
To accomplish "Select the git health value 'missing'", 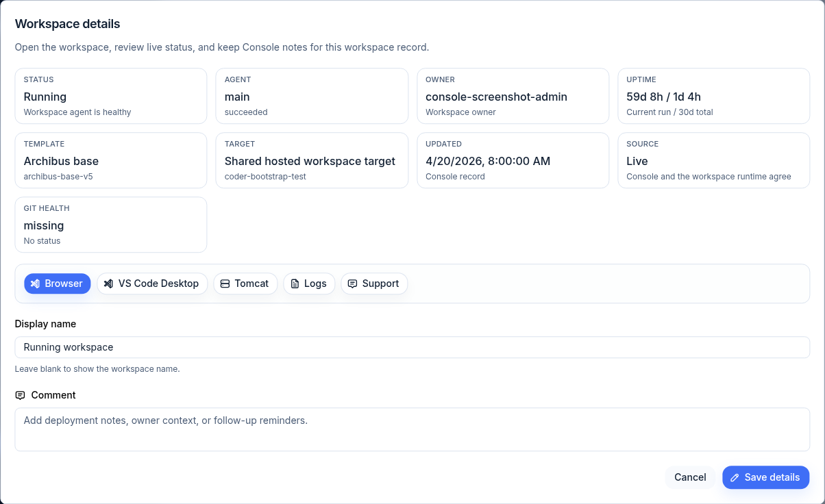I will 44,226.
